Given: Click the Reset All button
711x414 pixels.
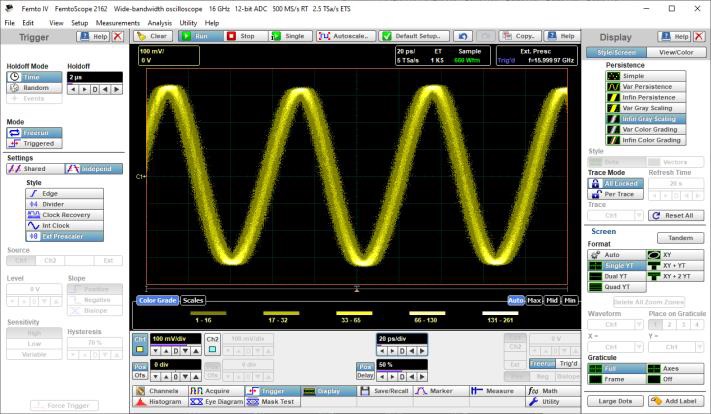Looking at the screenshot, I should [x=674, y=215].
